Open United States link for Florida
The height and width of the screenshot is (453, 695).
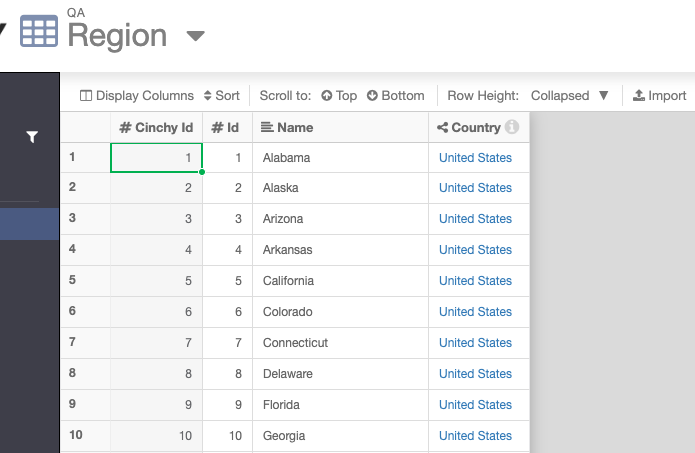(x=475, y=405)
